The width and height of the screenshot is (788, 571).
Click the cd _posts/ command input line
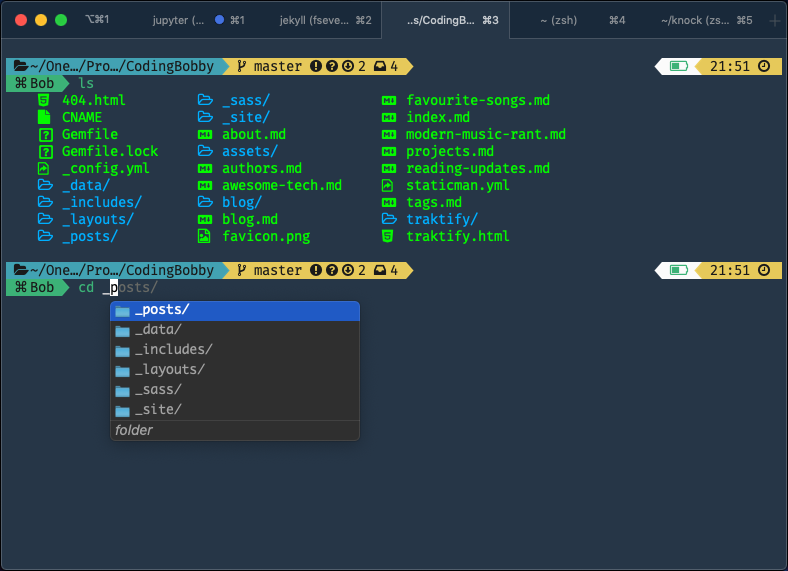click(x=118, y=288)
